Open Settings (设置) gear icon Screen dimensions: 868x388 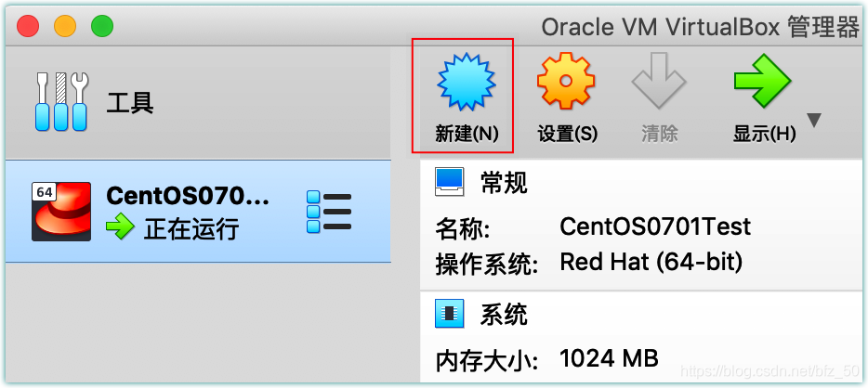[x=566, y=81]
